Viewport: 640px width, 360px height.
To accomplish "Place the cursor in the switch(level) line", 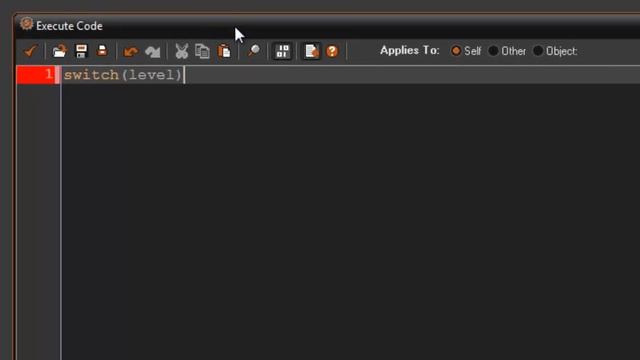I will point(351,75).
